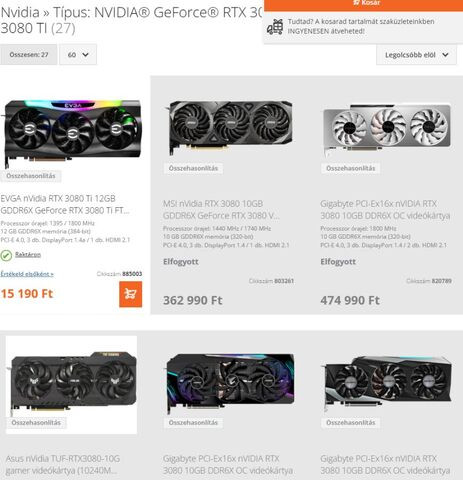View the EVGA graphics card product image
463x480 pixels.
click(x=71, y=132)
